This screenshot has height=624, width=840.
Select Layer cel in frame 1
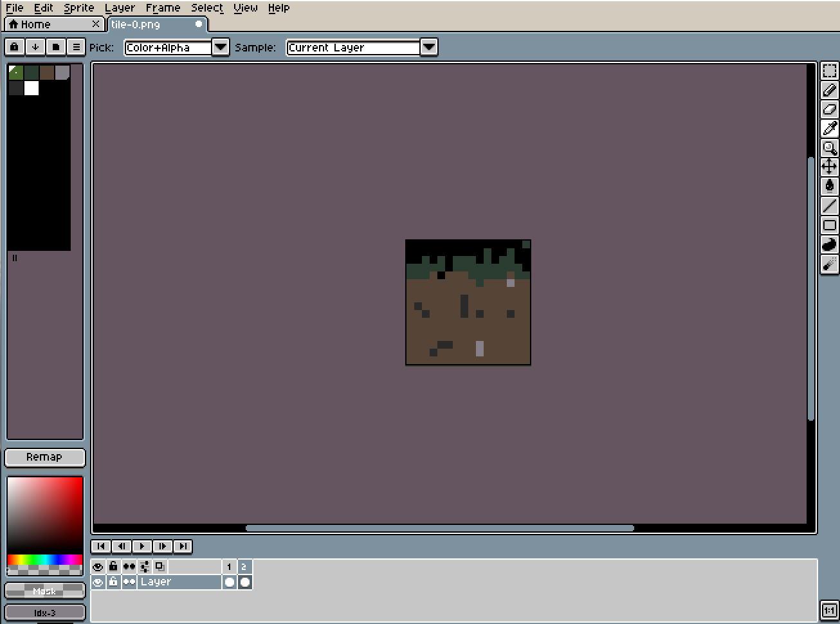(x=229, y=582)
